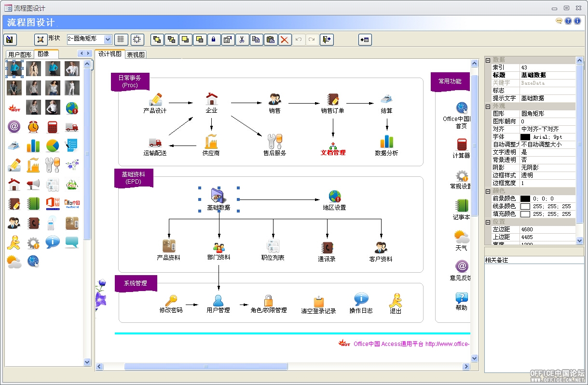Toggle the grid display button
Screen dimensions: 588x385
[x=121, y=40]
